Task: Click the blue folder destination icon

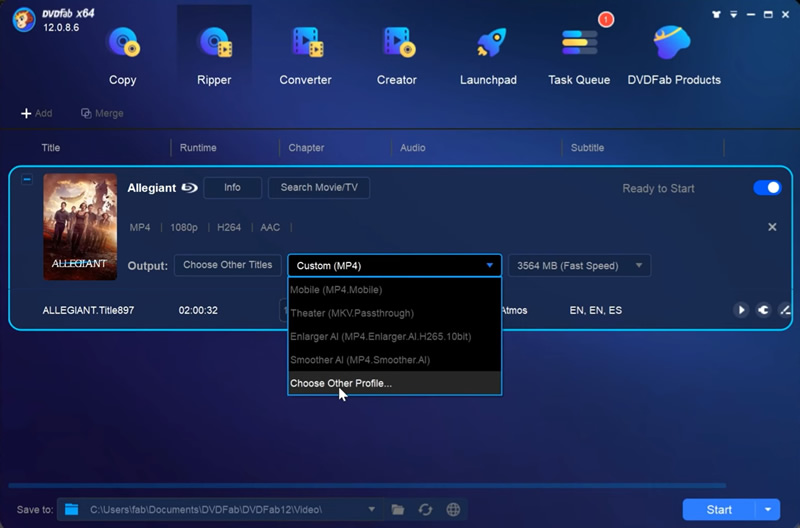Action: [x=71, y=510]
